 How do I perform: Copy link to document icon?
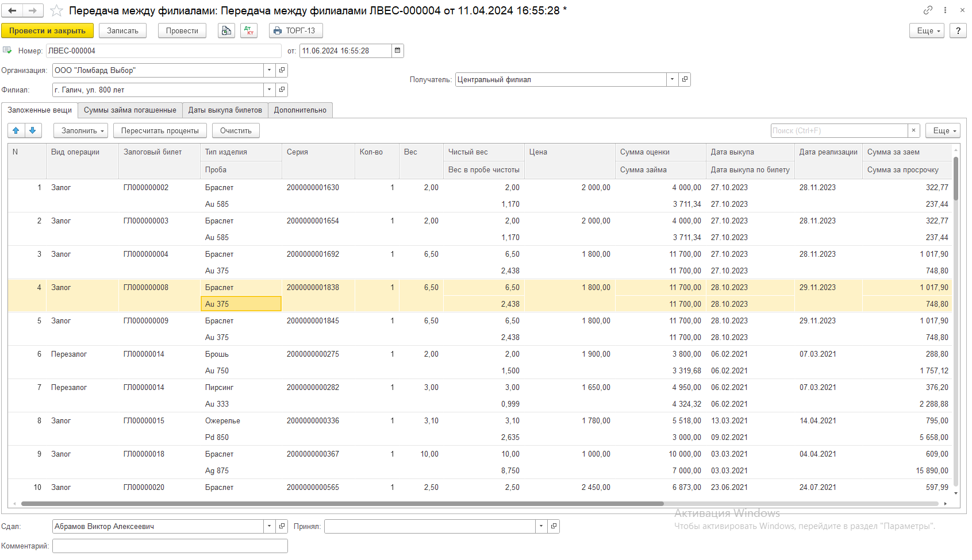[928, 10]
